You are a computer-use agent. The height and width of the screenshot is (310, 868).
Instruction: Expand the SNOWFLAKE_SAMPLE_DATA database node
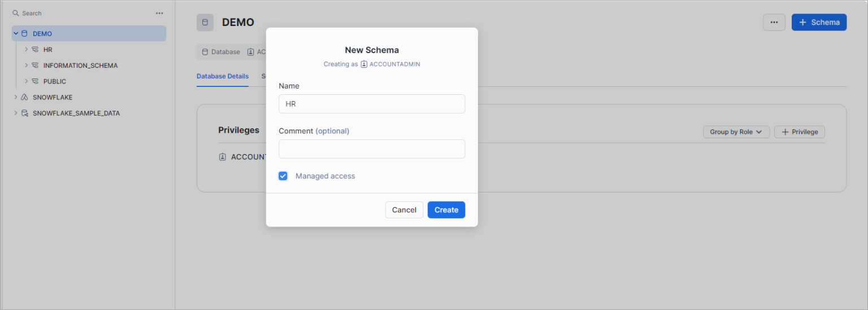16,113
